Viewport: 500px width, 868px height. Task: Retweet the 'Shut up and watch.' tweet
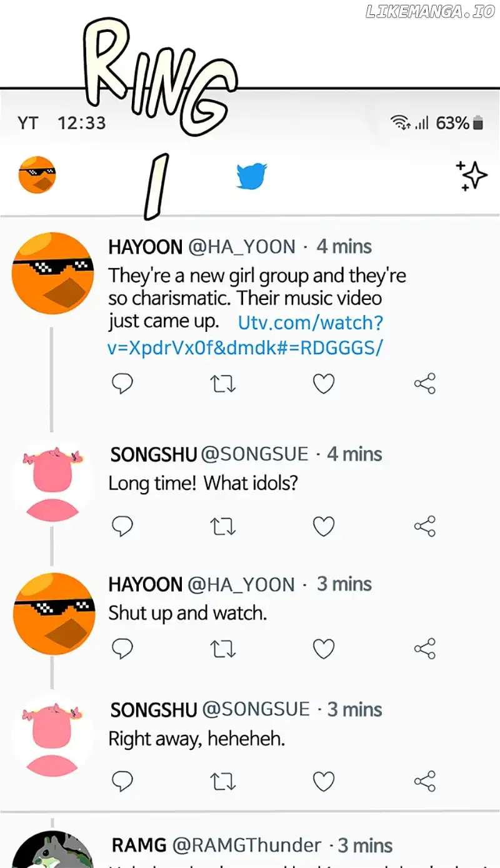(x=222, y=649)
